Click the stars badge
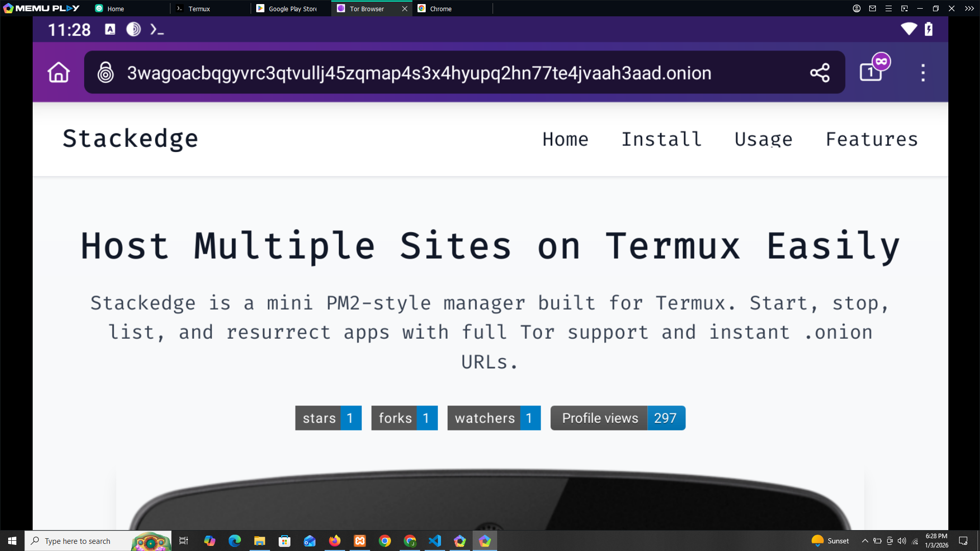 pos(328,418)
